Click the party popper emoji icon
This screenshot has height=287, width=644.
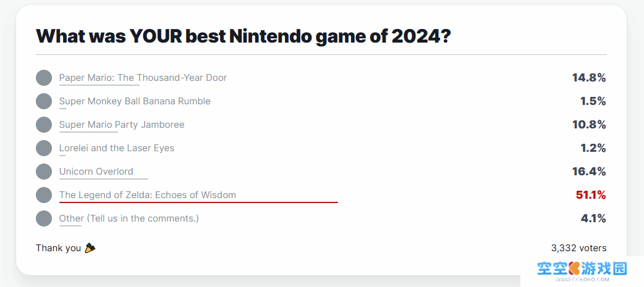[x=90, y=247]
